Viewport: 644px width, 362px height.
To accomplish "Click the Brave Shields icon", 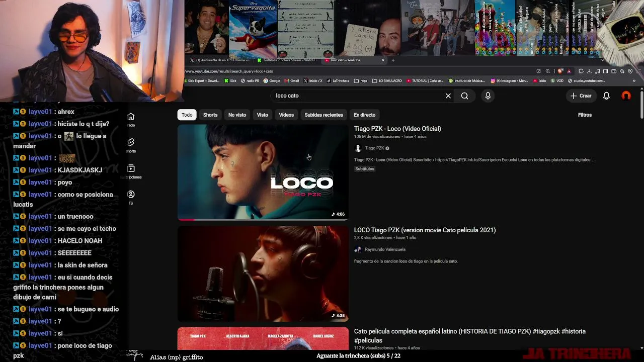I will click(560, 71).
